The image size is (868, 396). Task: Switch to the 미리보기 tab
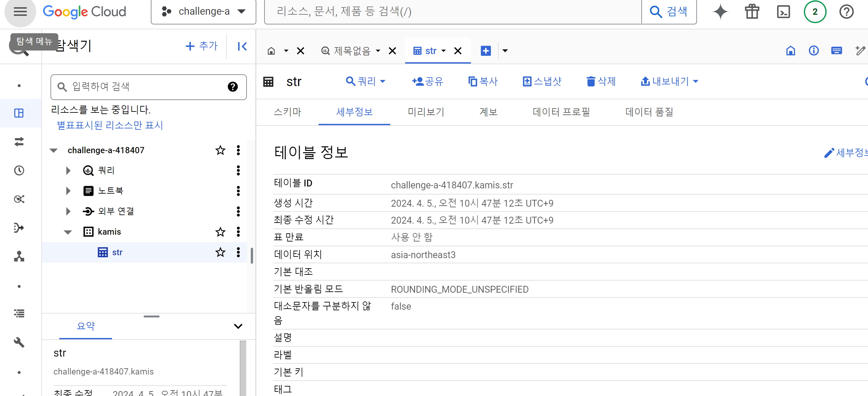tap(426, 112)
